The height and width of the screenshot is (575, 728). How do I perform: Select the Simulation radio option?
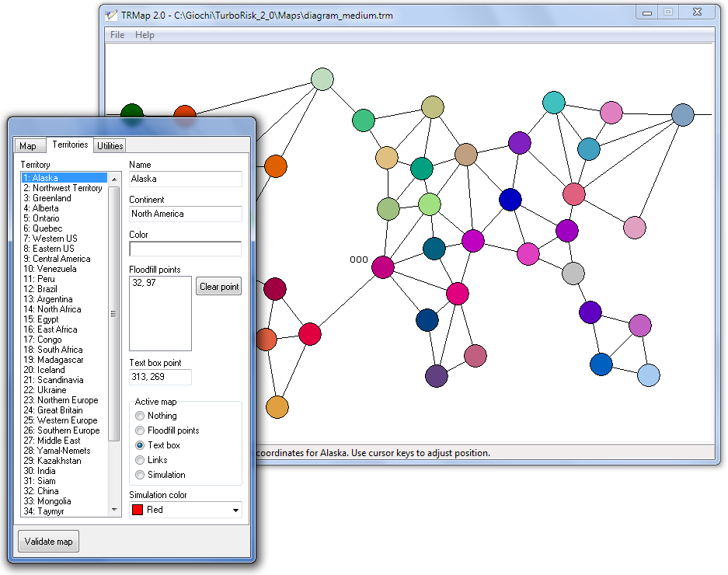click(x=160, y=475)
